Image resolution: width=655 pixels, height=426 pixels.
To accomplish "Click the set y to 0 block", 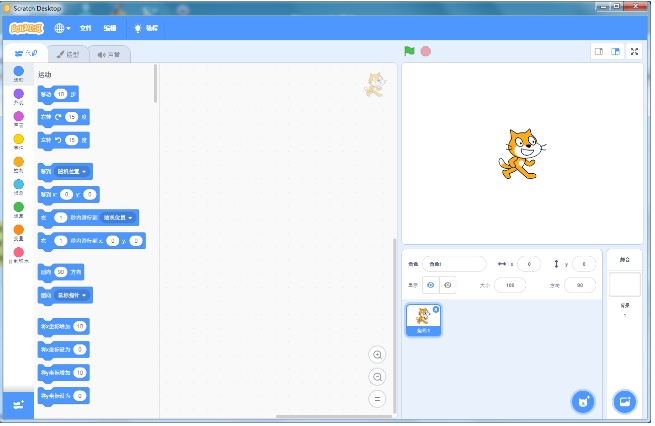I will tap(63, 396).
